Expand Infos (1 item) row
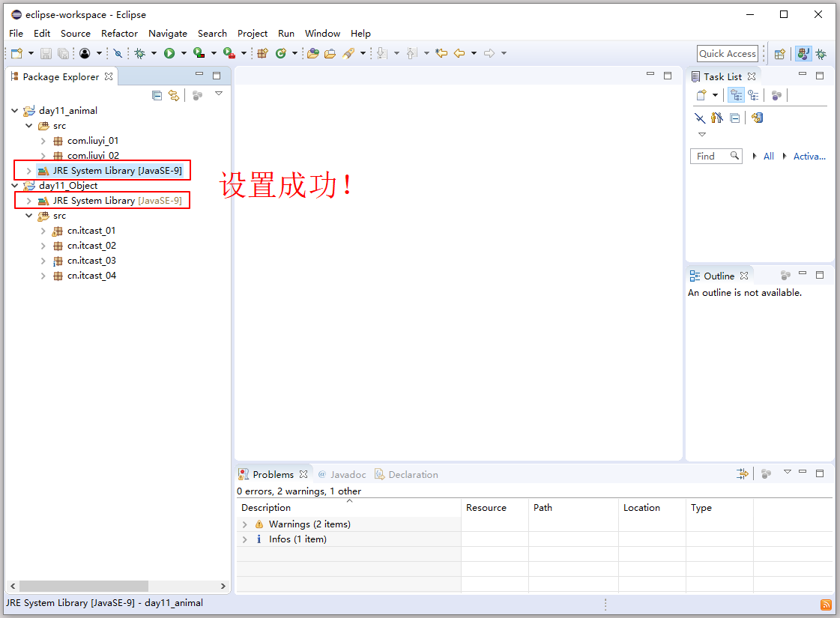This screenshot has width=840, height=618. click(x=245, y=539)
